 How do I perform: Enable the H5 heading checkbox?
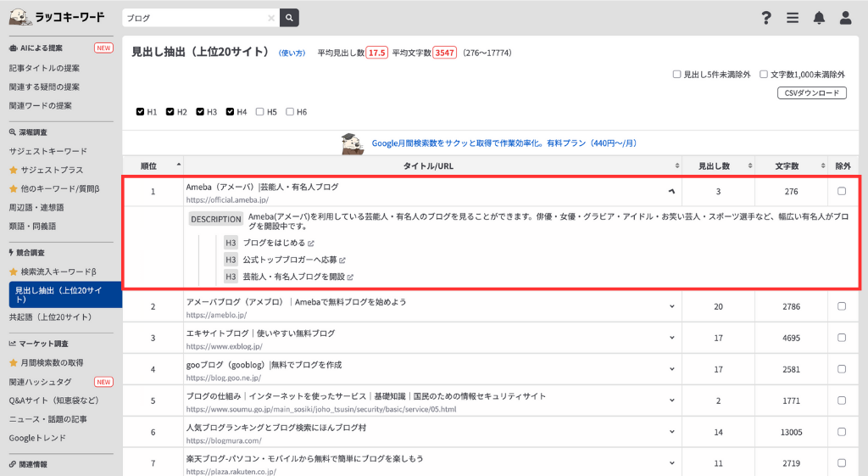pos(259,112)
